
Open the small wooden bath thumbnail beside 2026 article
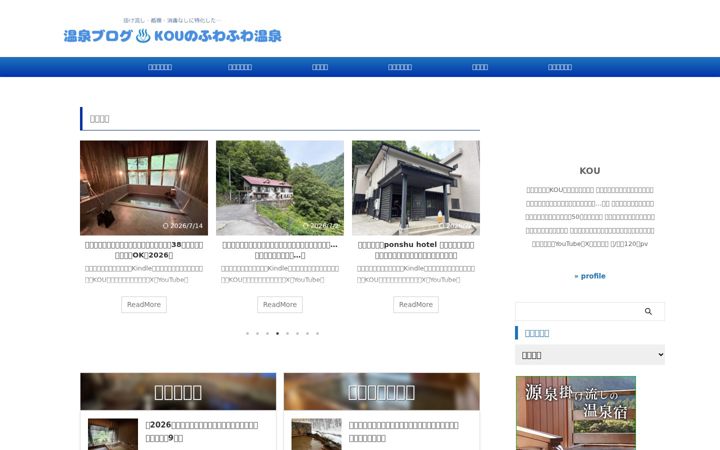pyautogui.click(x=113, y=434)
